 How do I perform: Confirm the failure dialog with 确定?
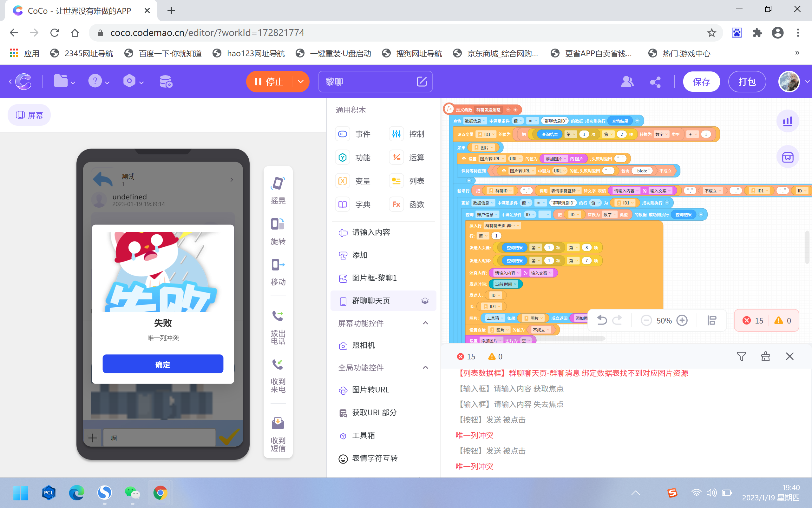pos(163,364)
